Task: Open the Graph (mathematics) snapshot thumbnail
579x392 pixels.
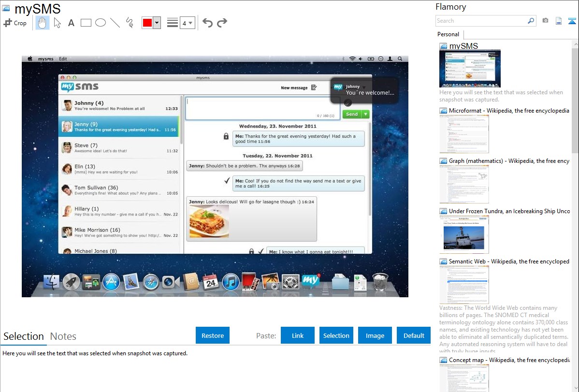Action: point(464,184)
